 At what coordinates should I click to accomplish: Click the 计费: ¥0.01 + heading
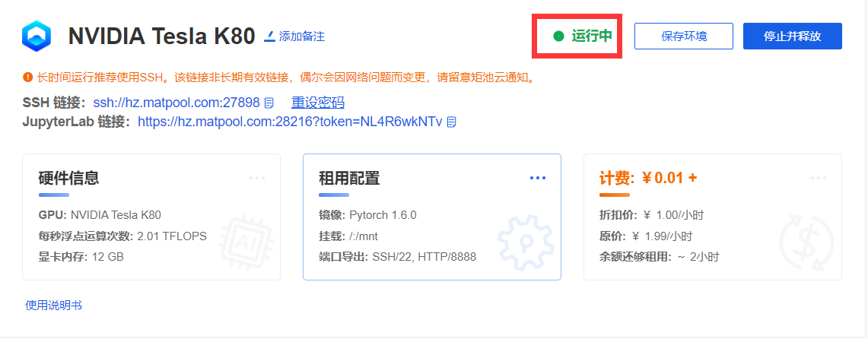[648, 178]
